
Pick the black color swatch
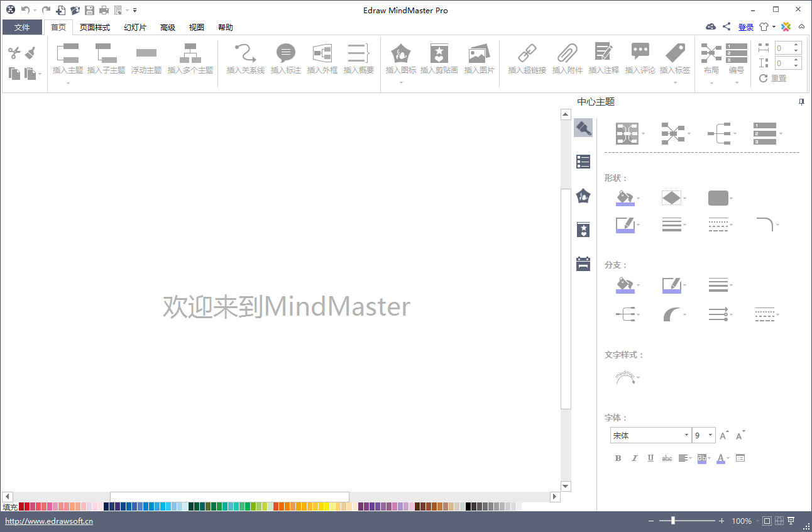tap(468, 506)
